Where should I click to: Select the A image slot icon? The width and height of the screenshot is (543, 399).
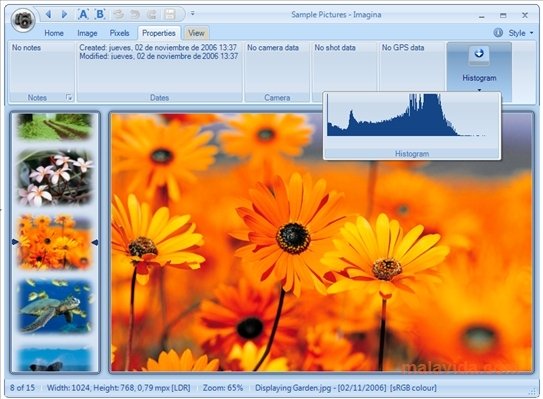tap(83, 14)
